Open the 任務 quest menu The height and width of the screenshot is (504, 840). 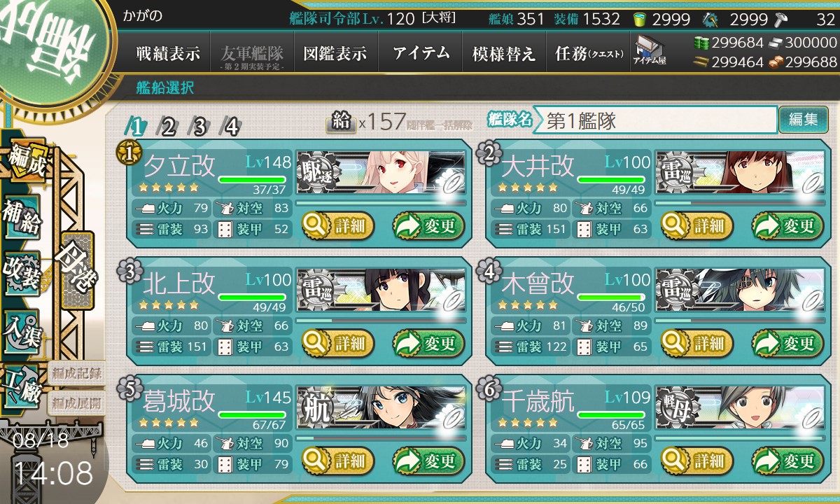[588, 53]
